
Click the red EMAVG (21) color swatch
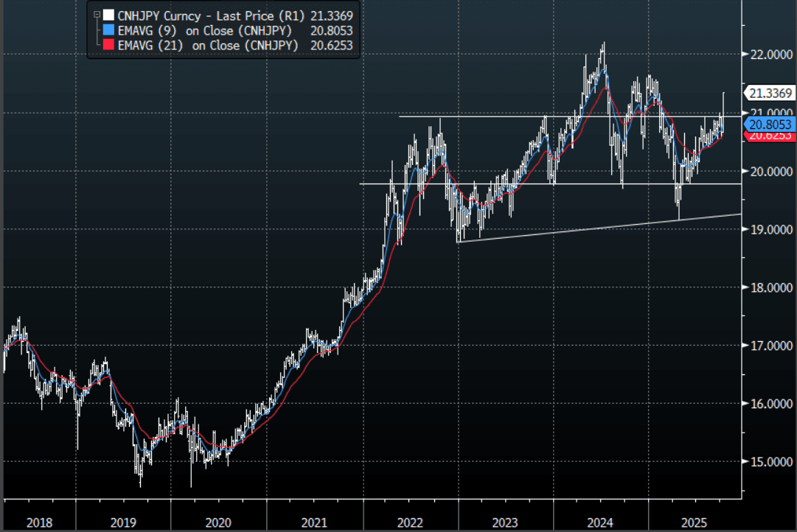pyautogui.click(x=108, y=45)
